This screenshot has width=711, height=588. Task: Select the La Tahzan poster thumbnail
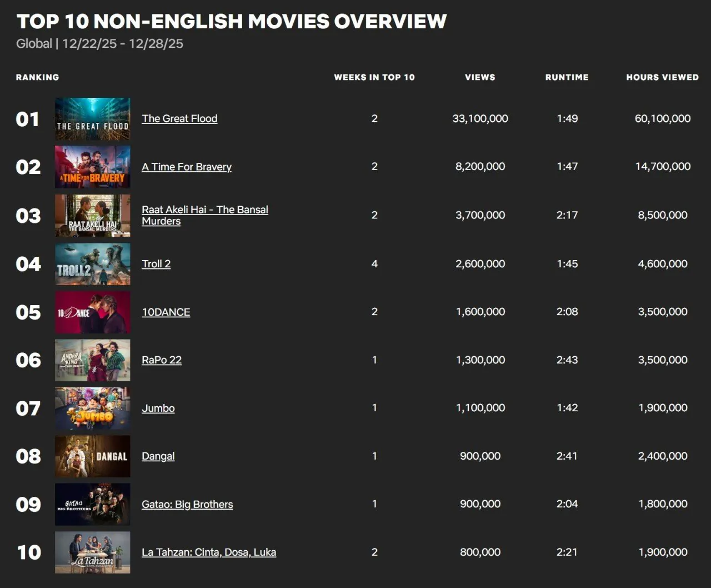coord(92,552)
